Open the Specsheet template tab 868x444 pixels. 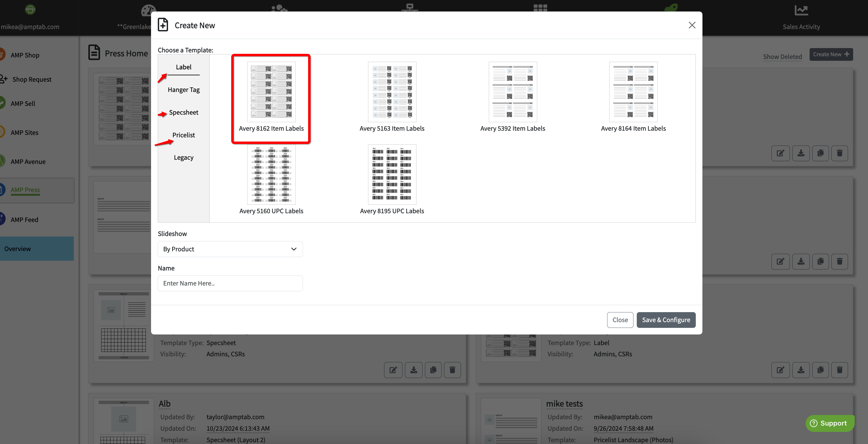click(184, 112)
